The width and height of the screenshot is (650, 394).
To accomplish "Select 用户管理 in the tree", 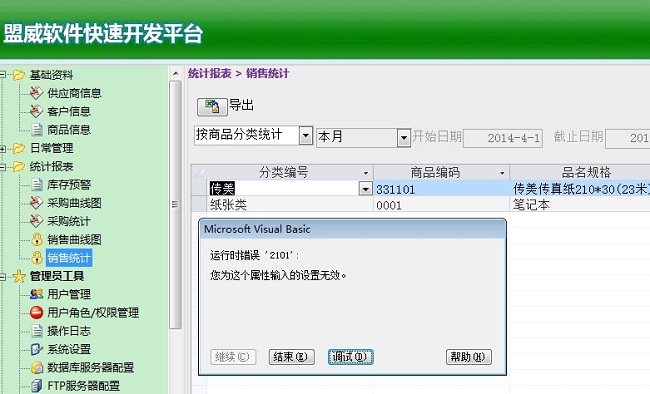I will tap(69, 294).
